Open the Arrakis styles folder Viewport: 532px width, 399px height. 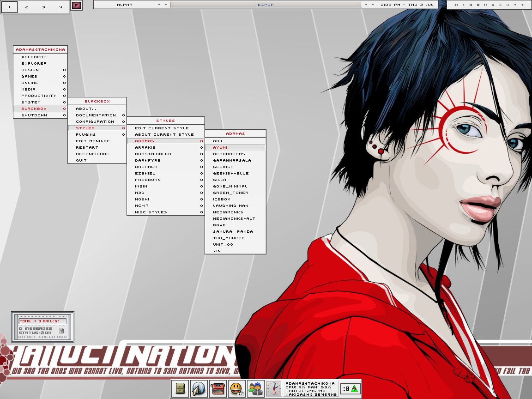(166, 147)
